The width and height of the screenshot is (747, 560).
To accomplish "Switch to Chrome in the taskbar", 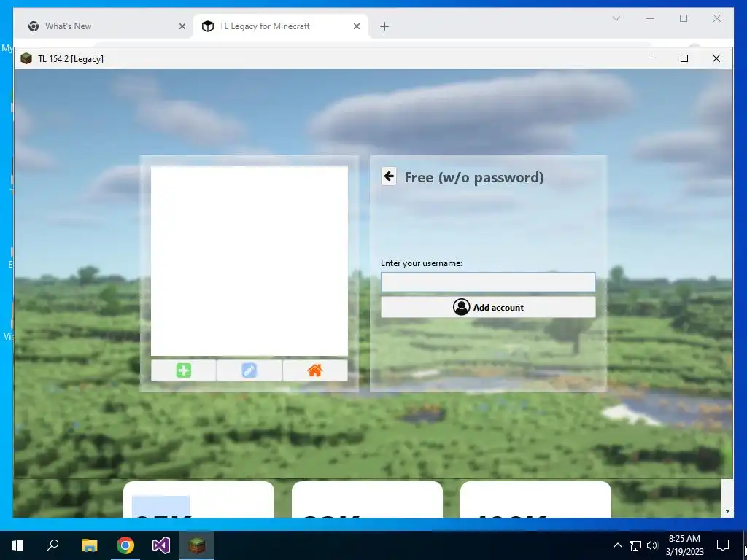I will (x=125, y=545).
